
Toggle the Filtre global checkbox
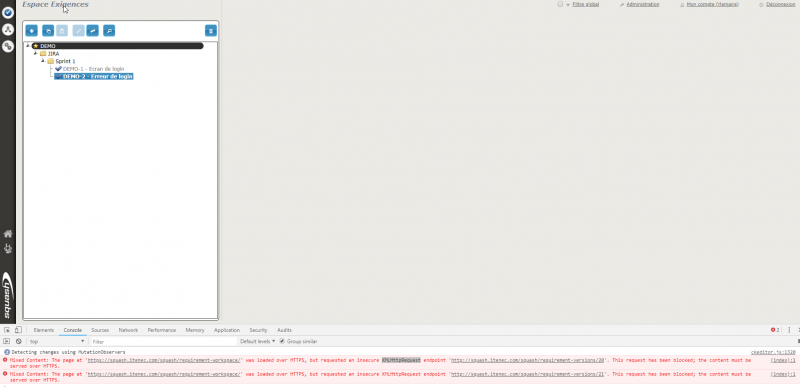pos(560,4)
